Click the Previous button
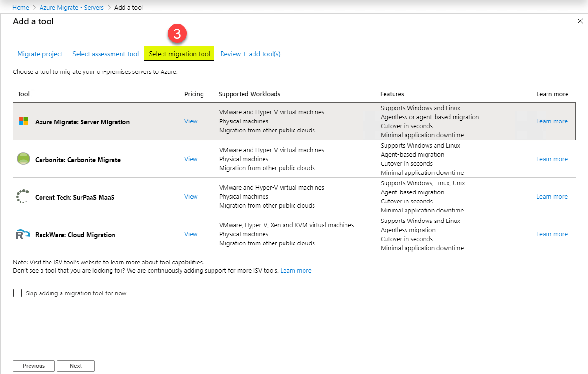 [x=34, y=366]
